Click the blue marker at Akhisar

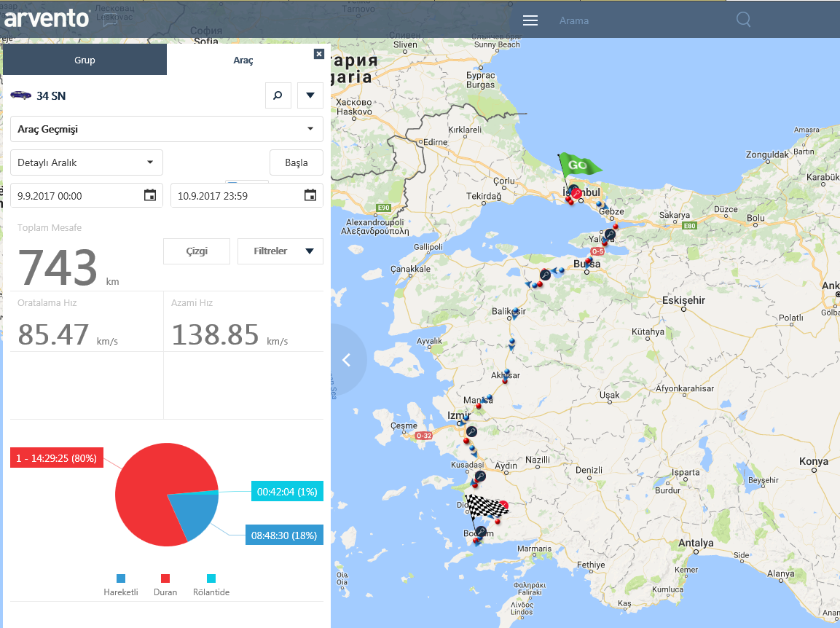pos(506,373)
